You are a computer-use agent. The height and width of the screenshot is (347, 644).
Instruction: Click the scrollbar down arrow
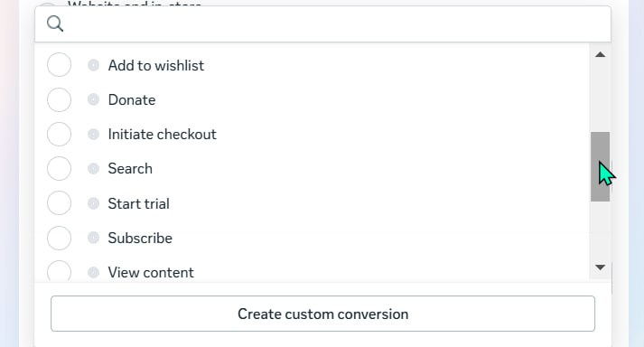pyautogui.click(x=600, y=267)
